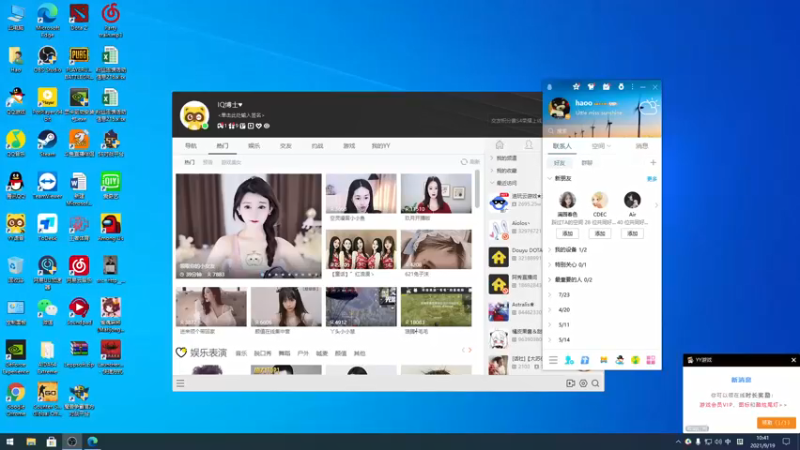The height and width of the screenshot is (450, 800).
Task: Click the weather icon in the QQ header
Action: click(x=649, y=107)
